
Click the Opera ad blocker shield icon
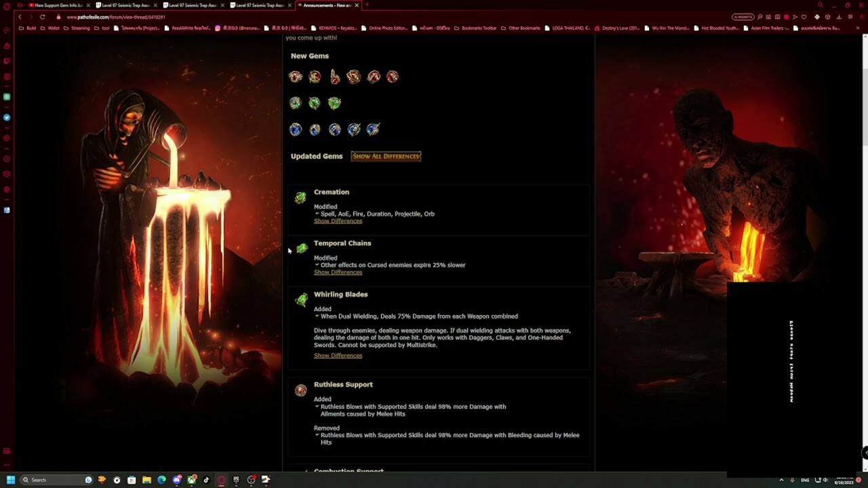click(786, 17)
